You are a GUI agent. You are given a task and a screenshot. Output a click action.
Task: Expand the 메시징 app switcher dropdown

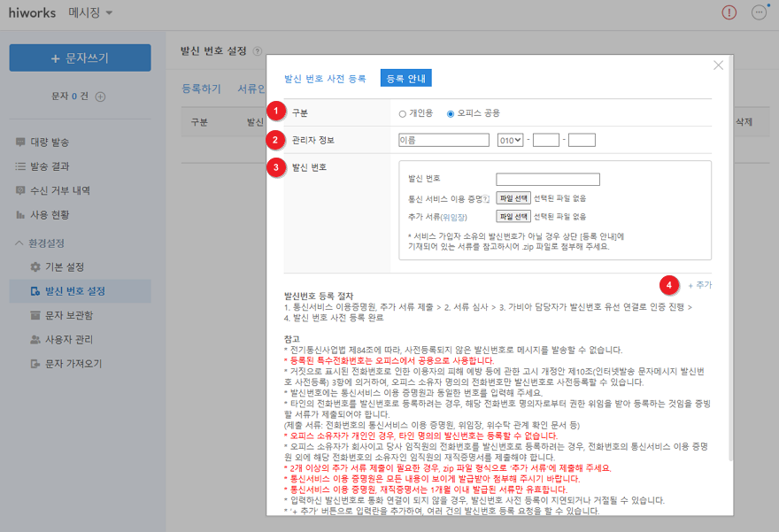pyautogui.click(x=90, y=12)
